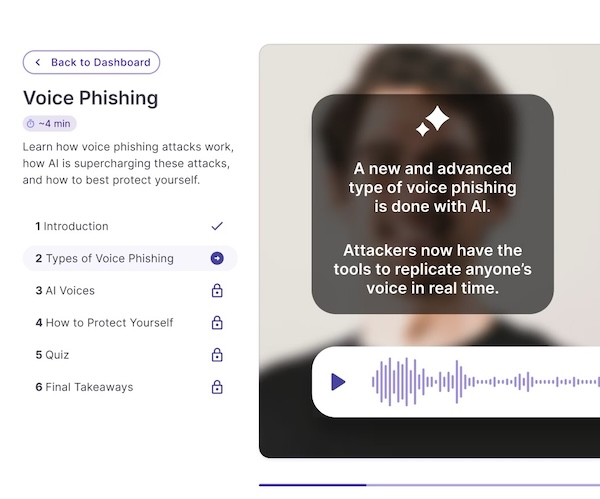Click the lesson progress bar below the video
600x499 pixels.
(429, 485)
